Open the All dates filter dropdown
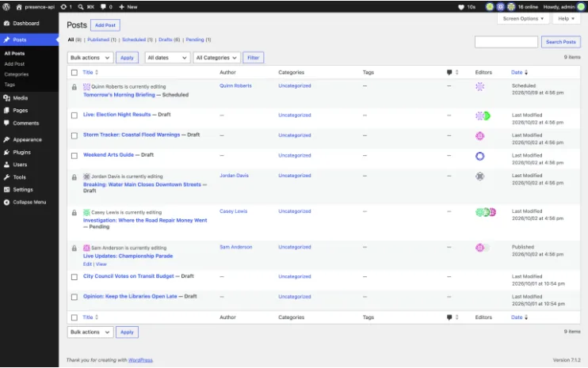Screen dimensions: 588x368 point(167,58)
